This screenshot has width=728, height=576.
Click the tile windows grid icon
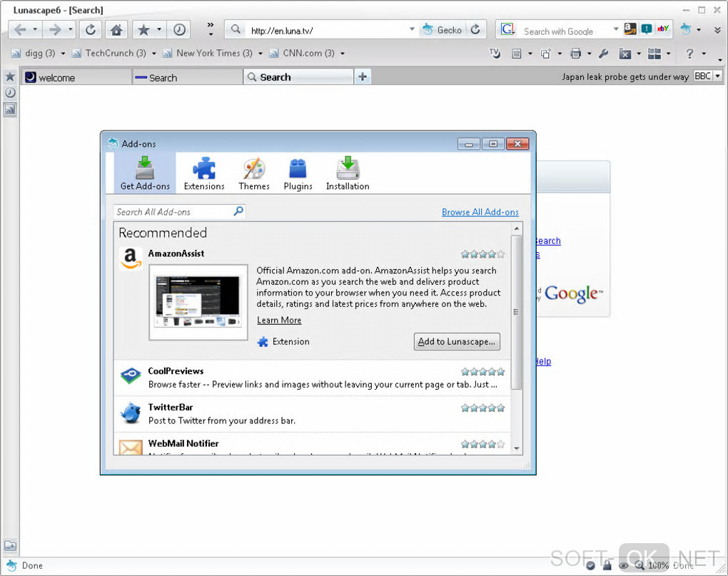tap(654, 54)
